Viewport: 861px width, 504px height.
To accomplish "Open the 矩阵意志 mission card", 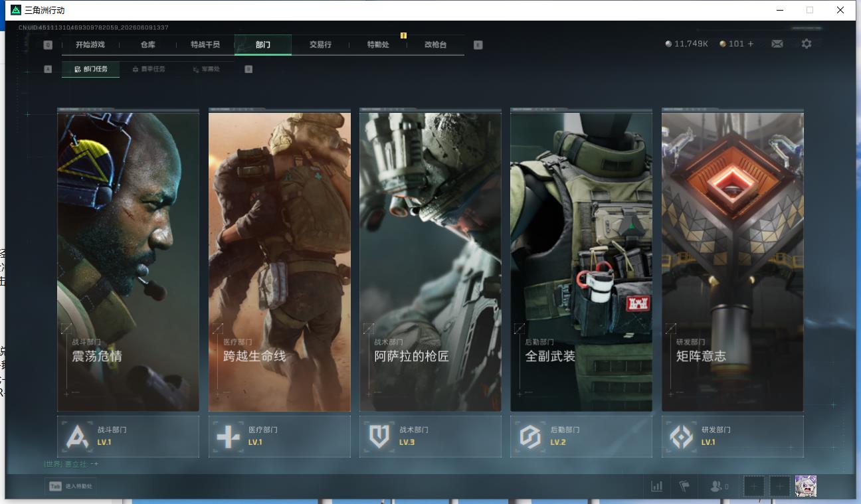I will click(x=733, y=260).
